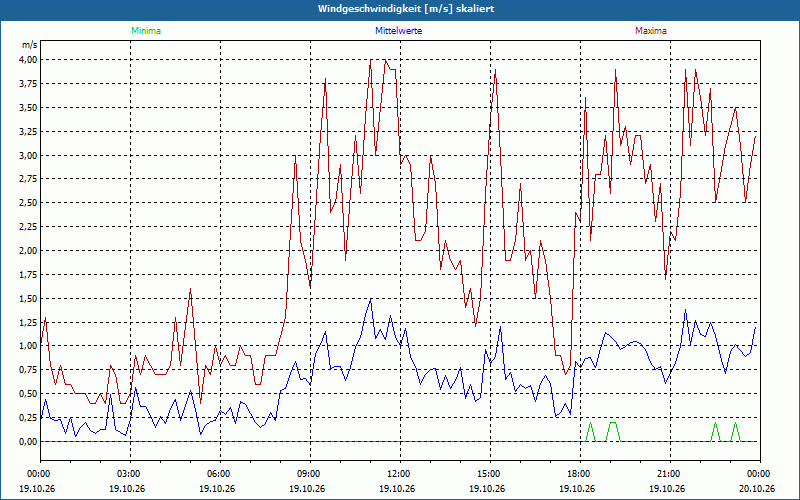
Task: Click the 1,50 y-axis value
Action: [28, 298]
